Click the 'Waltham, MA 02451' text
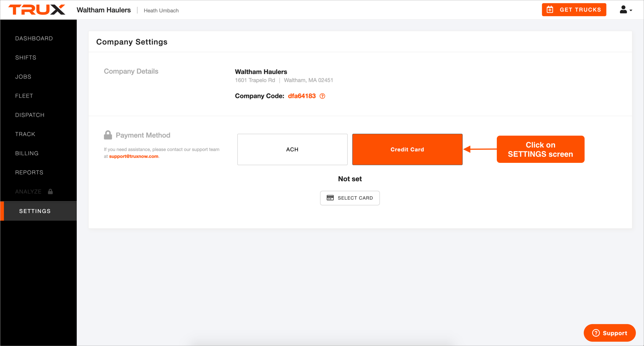Image resolution: width=644 pixels, height=346 pixels. [309, 80]
